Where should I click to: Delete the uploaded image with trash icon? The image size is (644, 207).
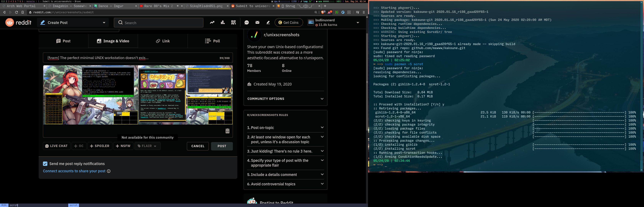227,131
